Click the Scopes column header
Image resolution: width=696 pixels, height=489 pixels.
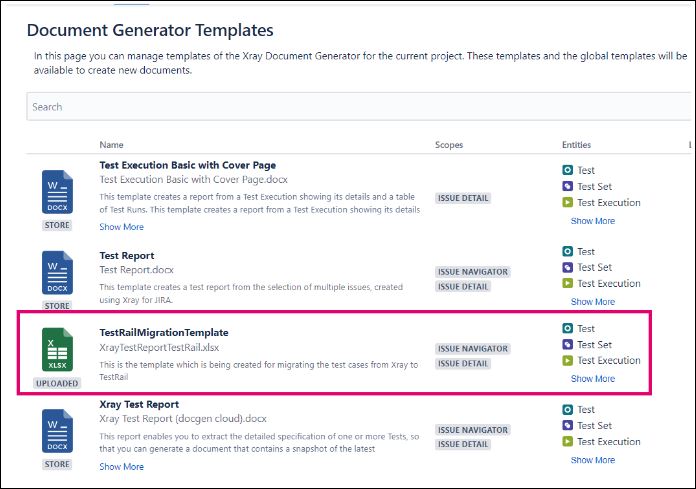[x=449, y=146]
